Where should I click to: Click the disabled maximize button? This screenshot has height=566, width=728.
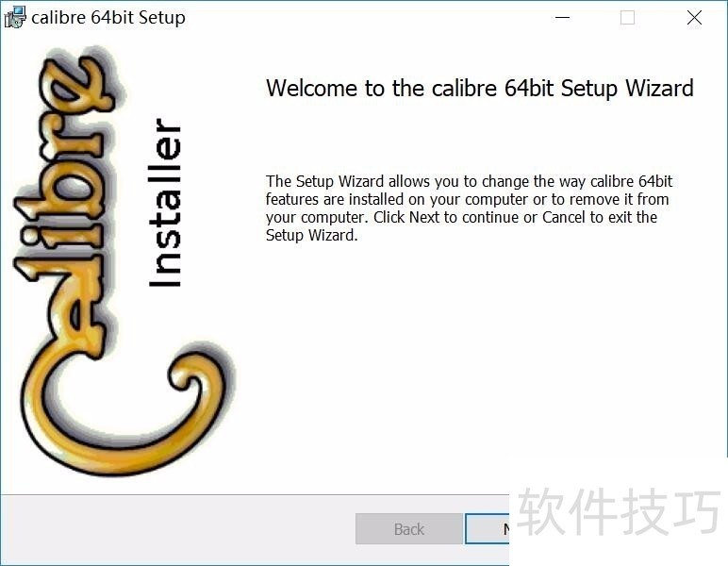click(627, 18)
